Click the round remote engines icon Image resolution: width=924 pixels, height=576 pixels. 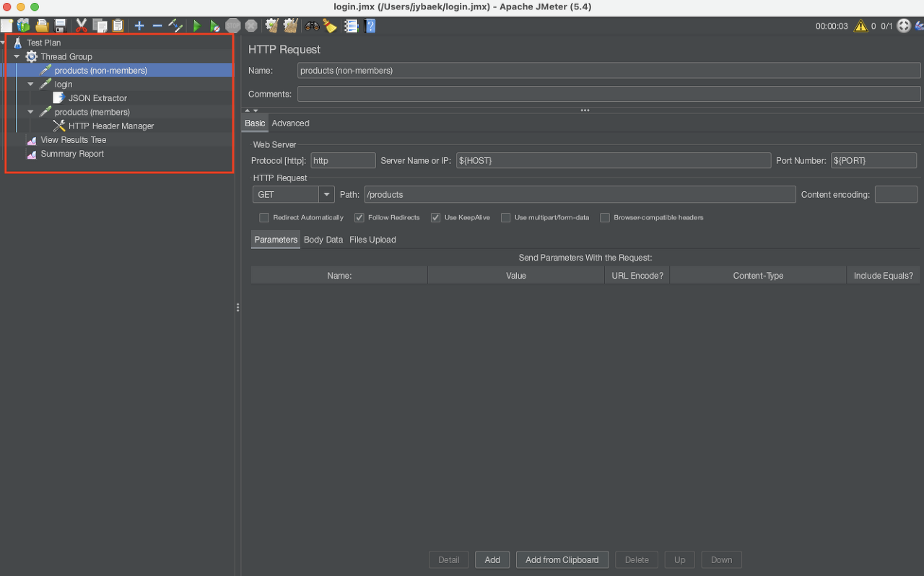click(x=903, y=26)
